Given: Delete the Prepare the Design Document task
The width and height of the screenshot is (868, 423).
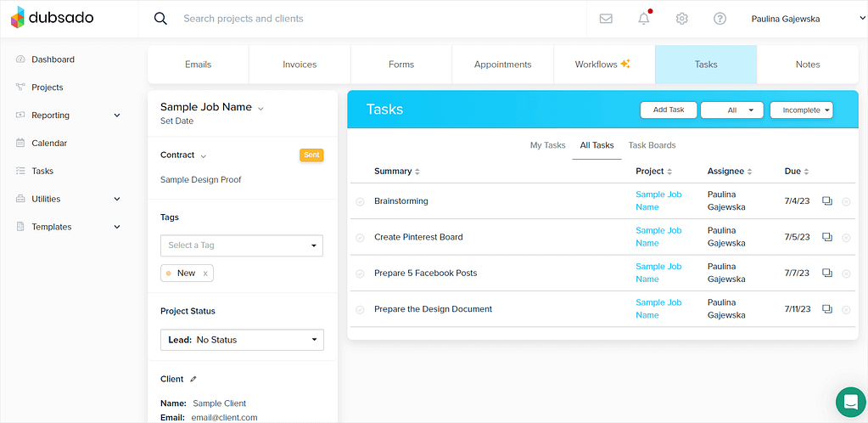Looking at the screenshot, I should (846, 310).
